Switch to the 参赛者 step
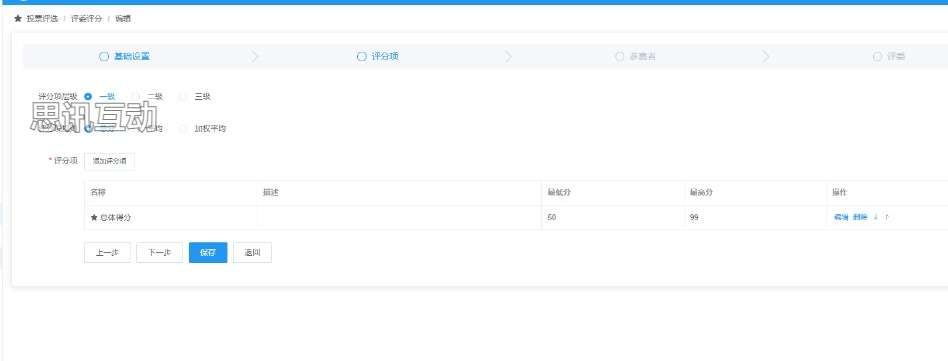This screenshot has height=361, width=948. pyautogui.click(x=635, y=56)
